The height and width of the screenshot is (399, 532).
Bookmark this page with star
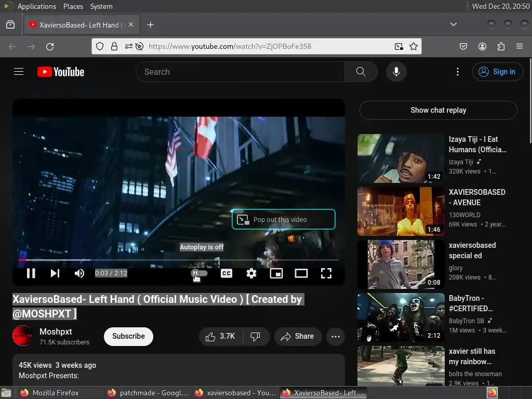pyautogui.click(x=413, y=46)
